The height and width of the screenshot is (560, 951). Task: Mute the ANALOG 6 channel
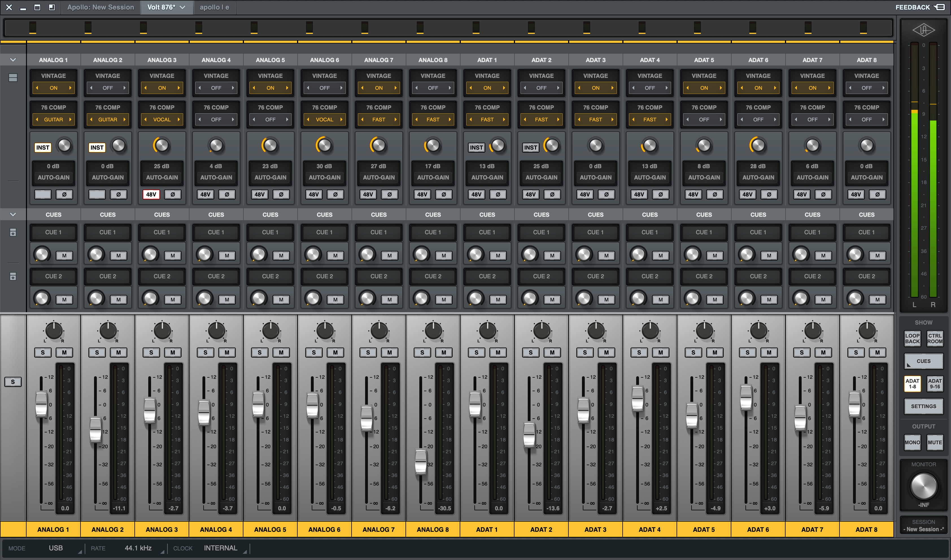335,353
